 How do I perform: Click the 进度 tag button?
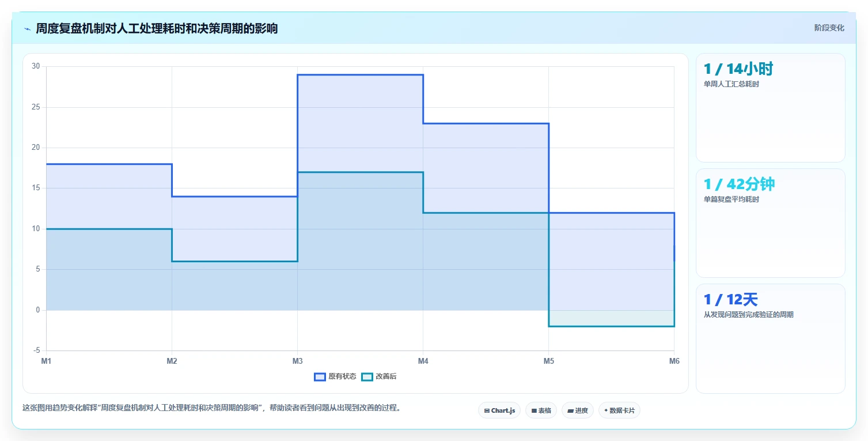click(x=578, y=410)
